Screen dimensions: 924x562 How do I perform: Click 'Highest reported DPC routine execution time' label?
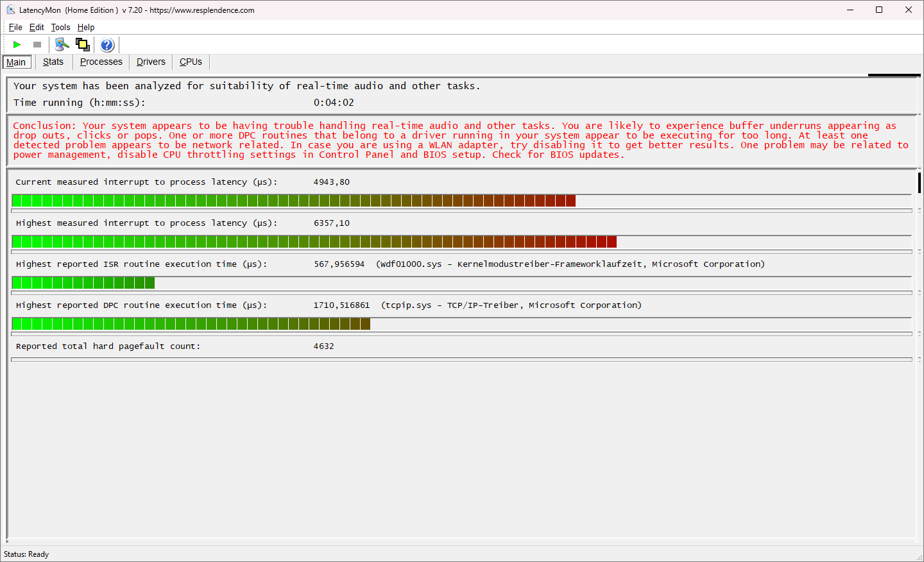[141, 305]
